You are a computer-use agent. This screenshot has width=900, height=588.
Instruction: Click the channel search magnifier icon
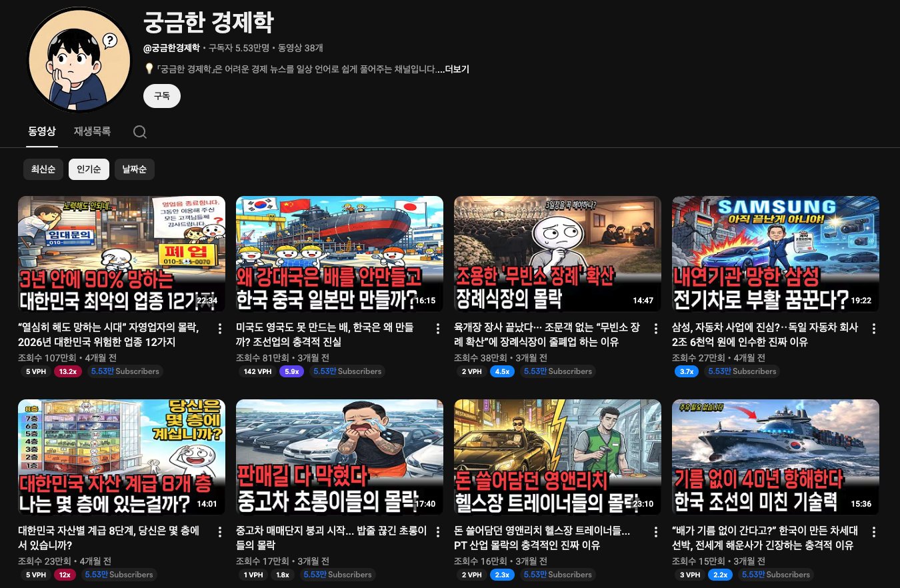[140, 132]
